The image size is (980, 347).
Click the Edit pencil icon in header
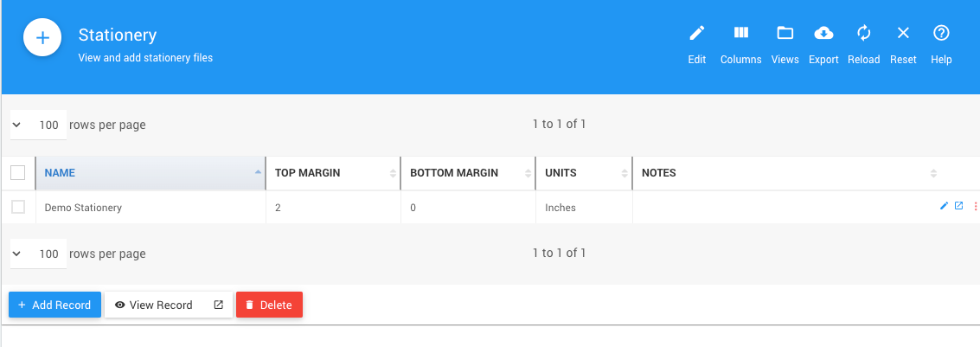point(696,34)
